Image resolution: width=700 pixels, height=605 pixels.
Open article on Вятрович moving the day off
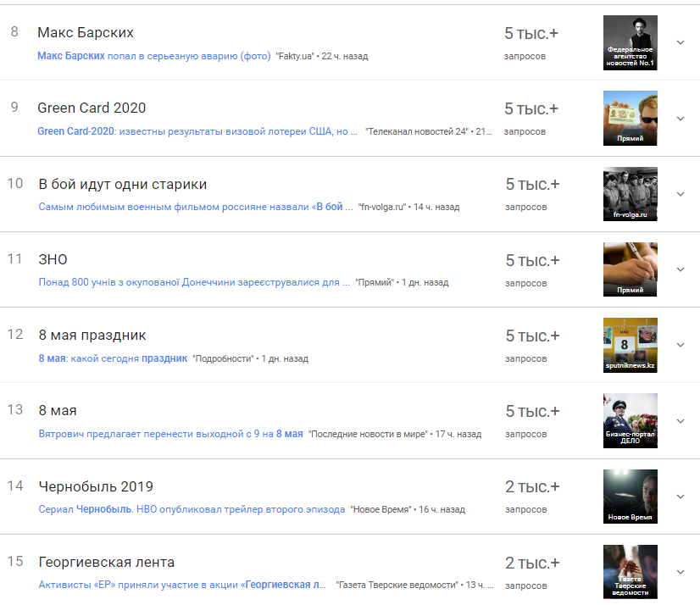(x=170, y=434)
